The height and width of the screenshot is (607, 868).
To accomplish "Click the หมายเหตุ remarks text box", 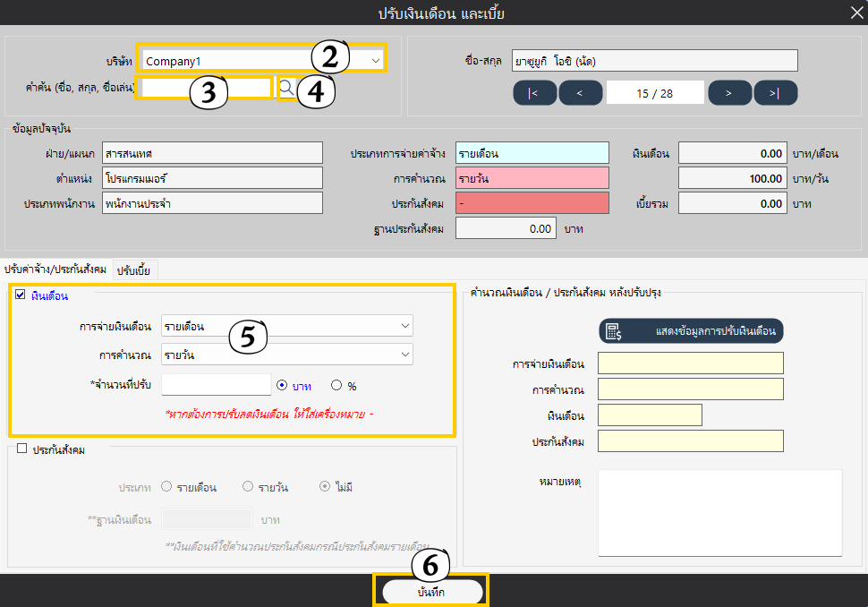I will [x=719, y=512].
